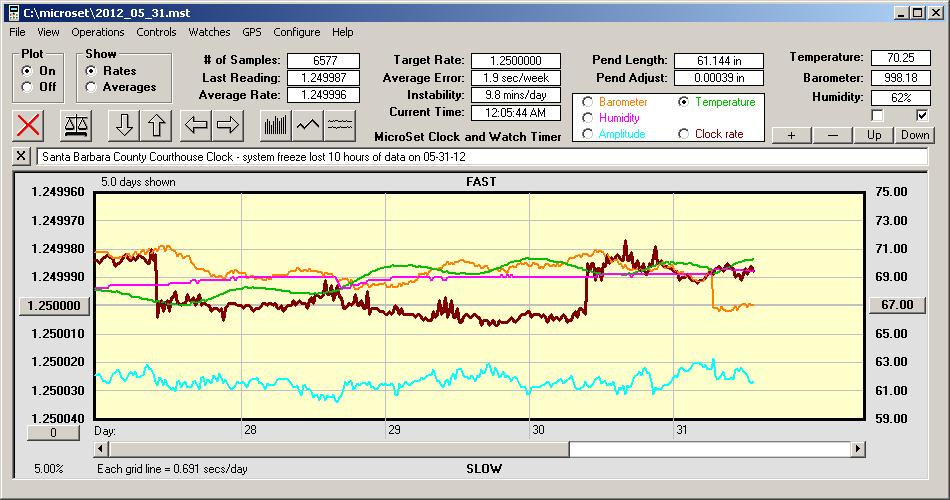Viewport: 950px width, 500px height.
Task: Click the # of Samples field
Action: (x=324, y=61)
